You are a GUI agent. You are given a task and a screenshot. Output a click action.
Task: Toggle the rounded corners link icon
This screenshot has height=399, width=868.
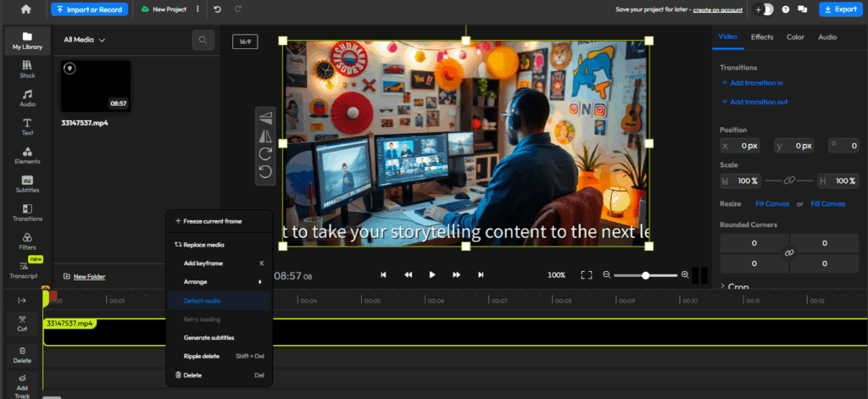tap(788, 253)
